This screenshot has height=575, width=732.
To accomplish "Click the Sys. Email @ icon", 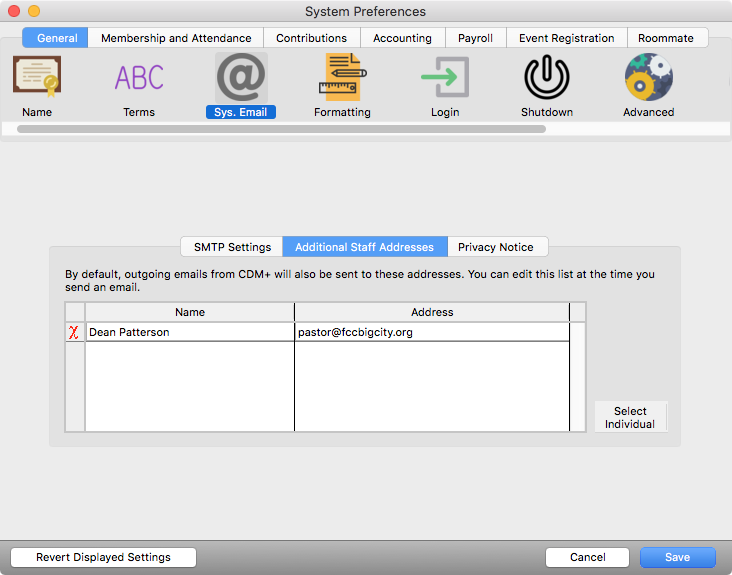I will pos(241,78).
